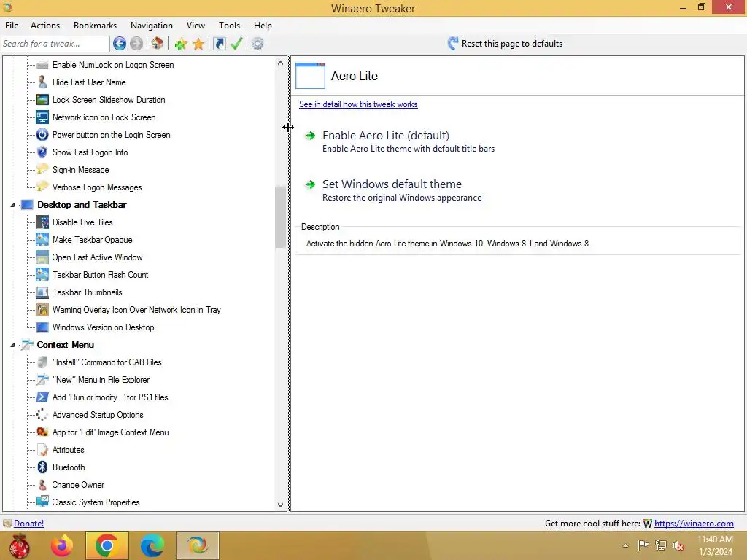Show hidden tray icons arrow
Viewport: 747px width, 560px height.
coord(625,545)
